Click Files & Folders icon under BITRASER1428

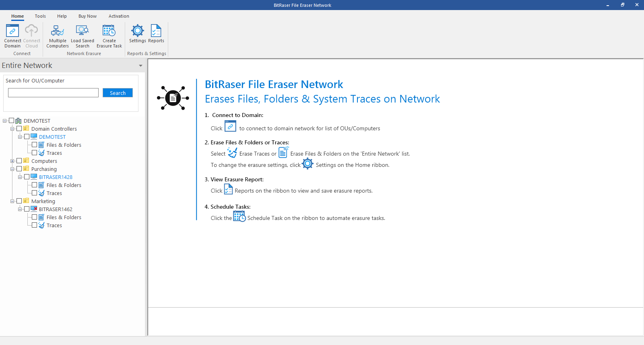tap(41, 185)
